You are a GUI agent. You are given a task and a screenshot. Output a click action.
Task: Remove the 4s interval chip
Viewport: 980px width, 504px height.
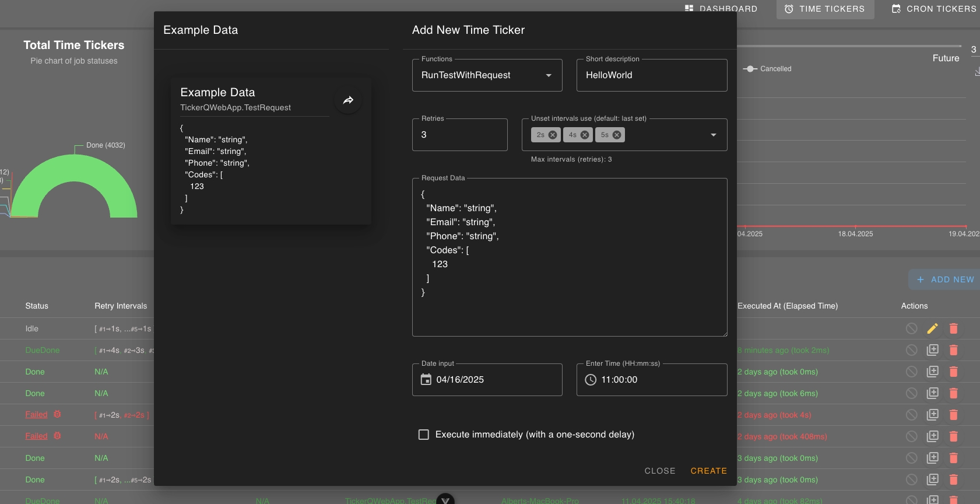coord(585,135)
